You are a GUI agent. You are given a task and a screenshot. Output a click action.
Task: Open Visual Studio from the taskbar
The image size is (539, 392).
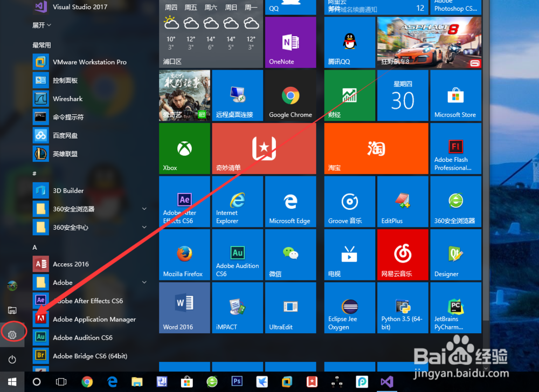point(387,382)
